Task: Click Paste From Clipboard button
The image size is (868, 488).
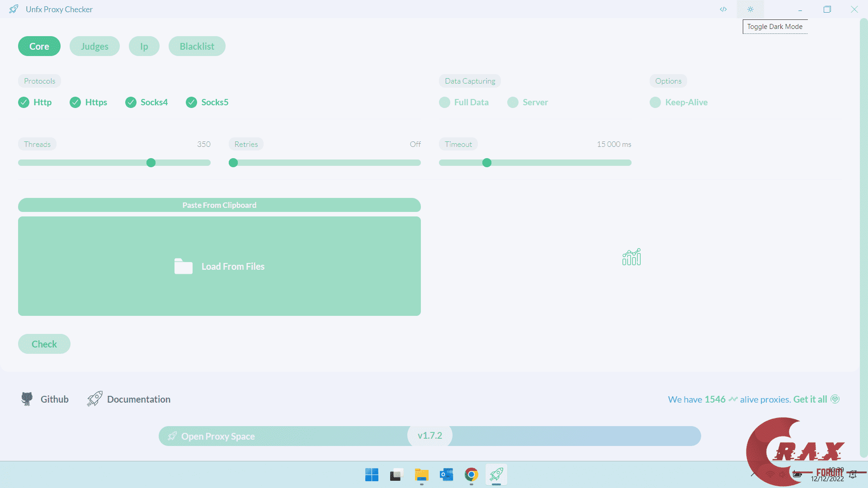Action: pos(219,205)
